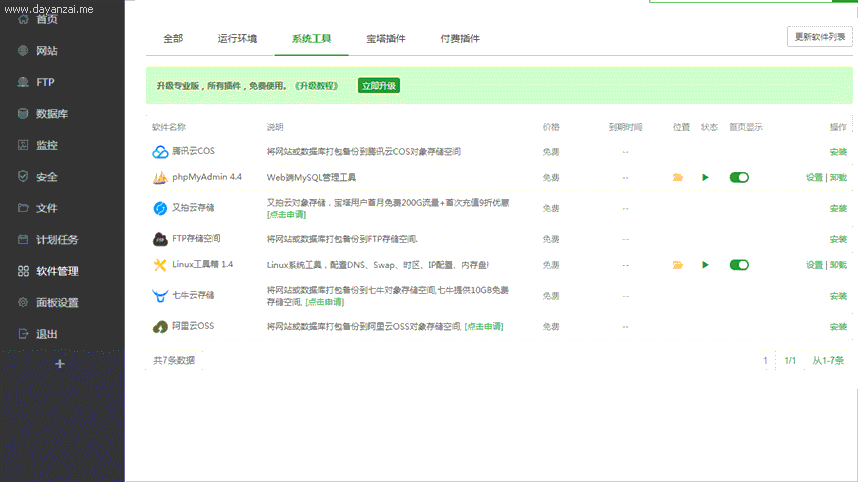Viewport: 858px width, 482px height.
Task: Click the 面板设置 gear icon
Action: pos(23,303)
